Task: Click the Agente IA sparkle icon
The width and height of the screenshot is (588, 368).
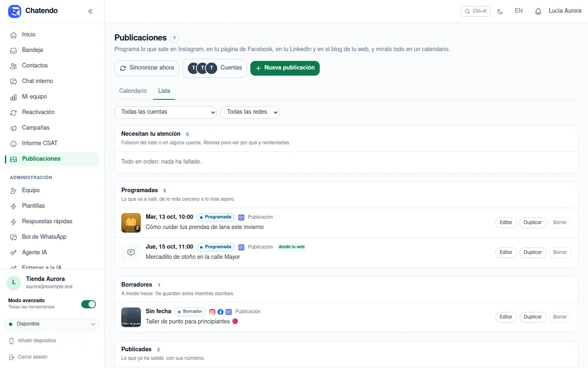Action: 13,253
